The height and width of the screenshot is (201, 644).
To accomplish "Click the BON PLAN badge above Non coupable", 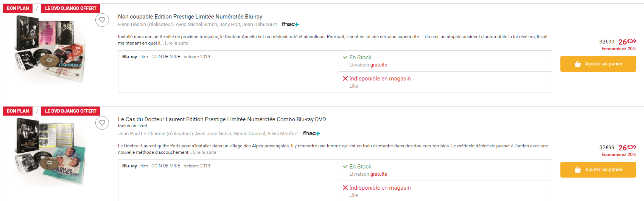I will tap(18, 8).
